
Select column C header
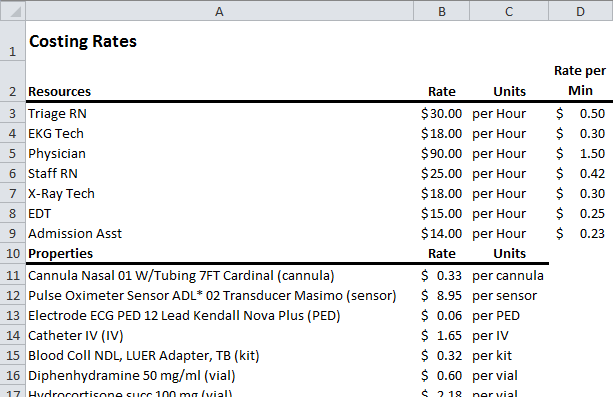509,11
